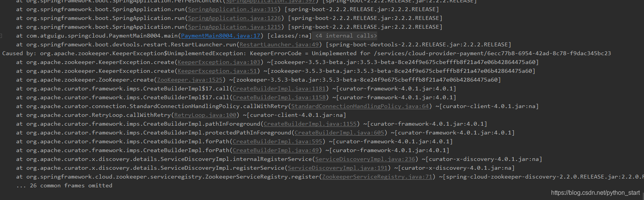Open ZookeeperServiceRegistry.java:71 link
The image size is (644, 200).
coord(377,177)
